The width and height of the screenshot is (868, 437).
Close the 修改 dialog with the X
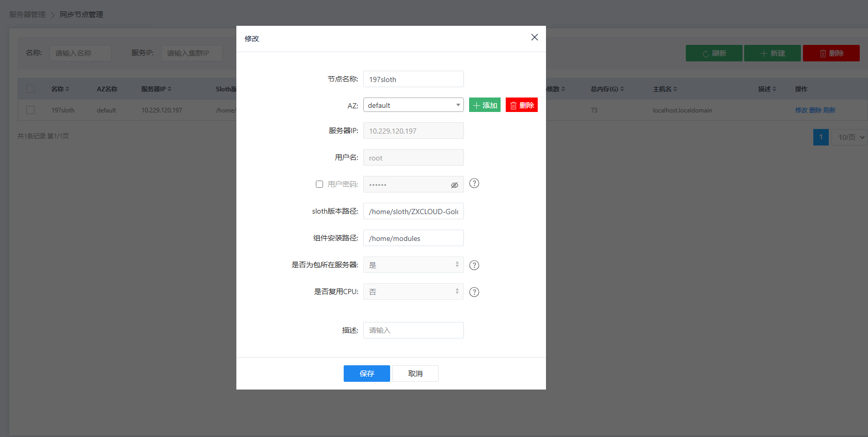[x=535, y=37]
